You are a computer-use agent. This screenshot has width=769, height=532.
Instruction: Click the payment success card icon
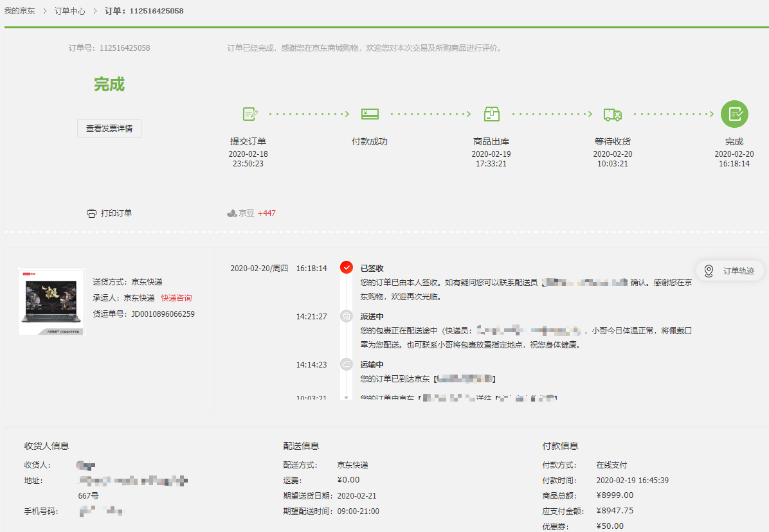pos(370,114)
